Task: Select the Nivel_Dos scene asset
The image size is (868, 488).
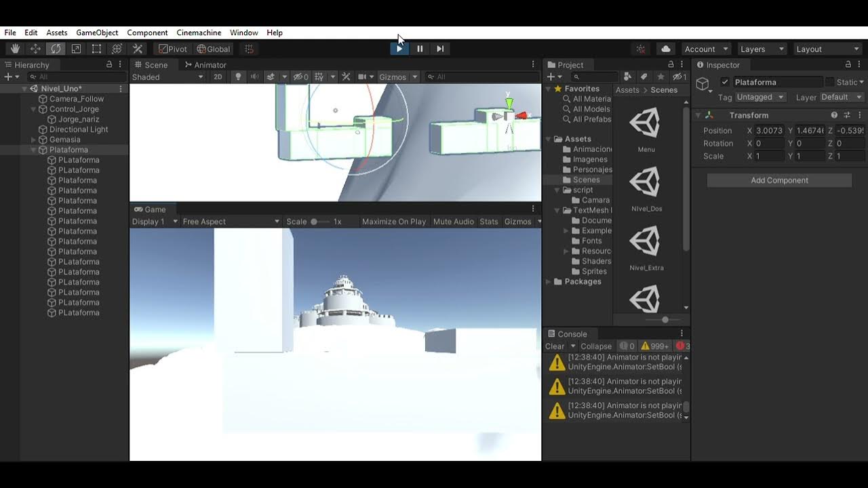Action: 646,188
